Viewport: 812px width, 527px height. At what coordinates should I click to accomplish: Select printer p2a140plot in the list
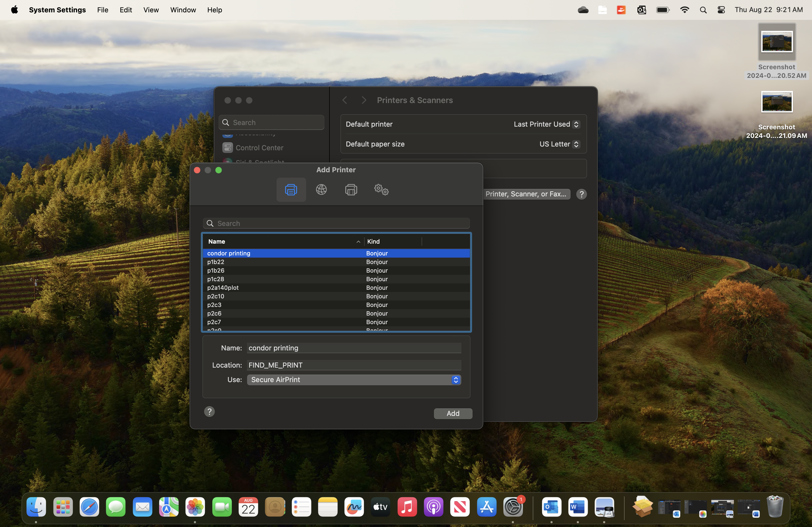tap(336, 287)
